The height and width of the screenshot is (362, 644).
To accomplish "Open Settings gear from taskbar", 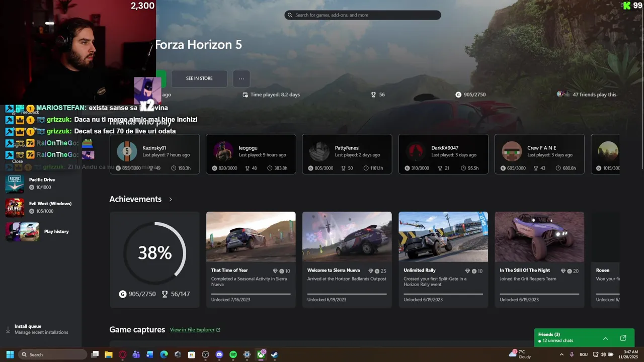I will coord(247,354).
